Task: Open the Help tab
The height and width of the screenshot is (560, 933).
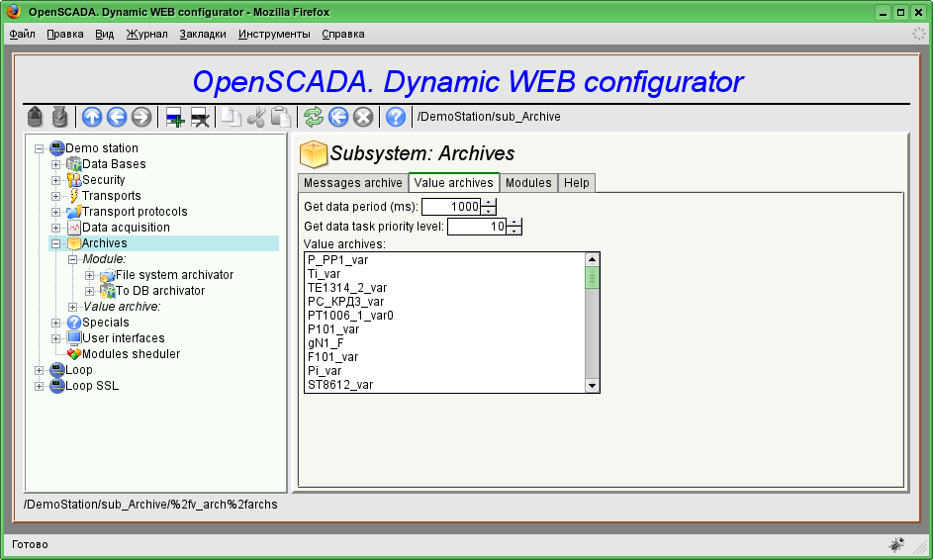Action: (x=576, y=183)
